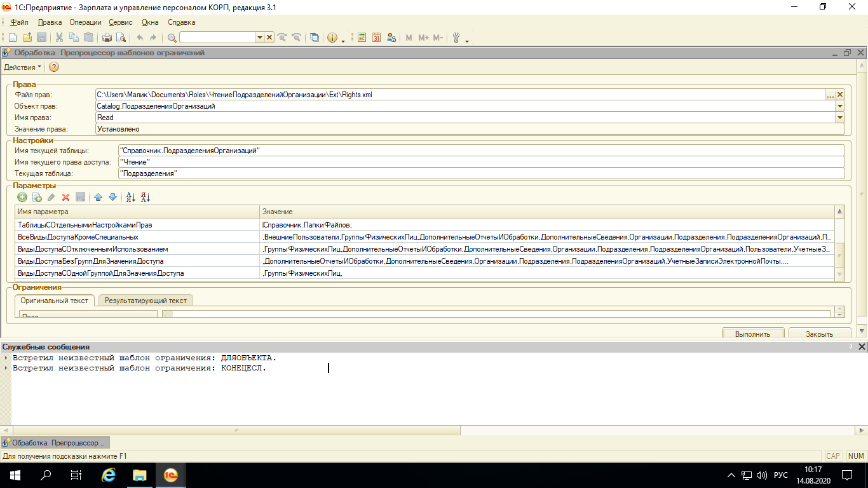Viewport: 868px width, 488px height.
Task: Click the Текущая таблица input field
Action: [481, 173]
